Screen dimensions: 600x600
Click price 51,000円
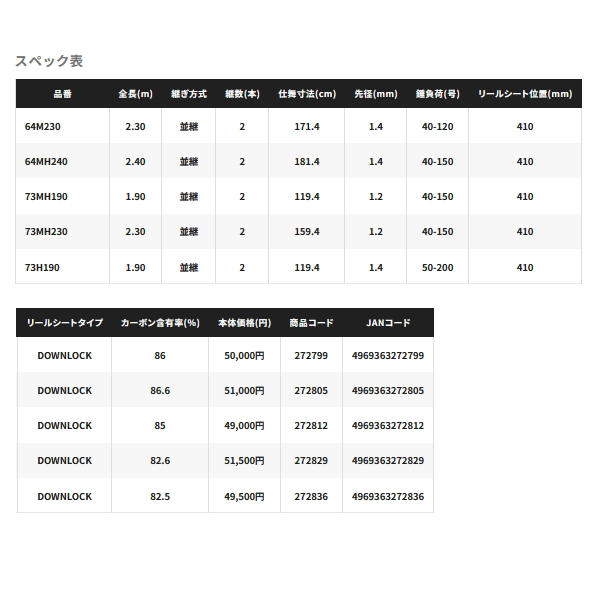point(245,391)
